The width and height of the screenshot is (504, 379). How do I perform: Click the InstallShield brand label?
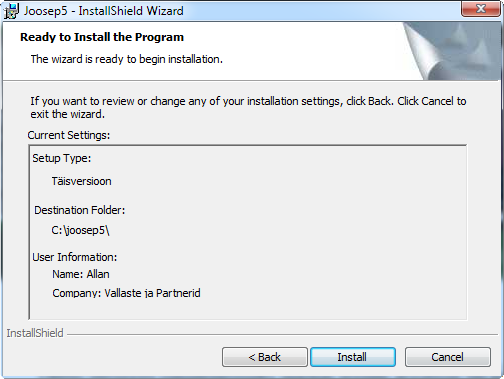(35, 333)
